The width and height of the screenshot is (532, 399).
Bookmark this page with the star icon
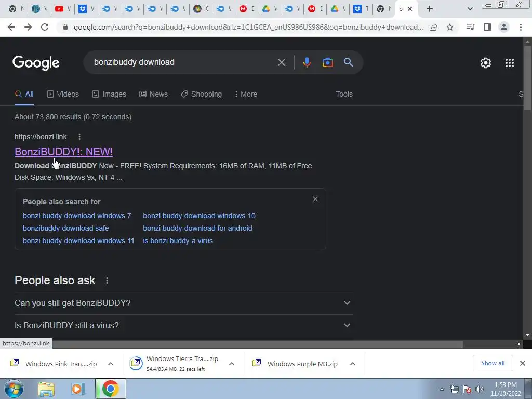(450, 27)
